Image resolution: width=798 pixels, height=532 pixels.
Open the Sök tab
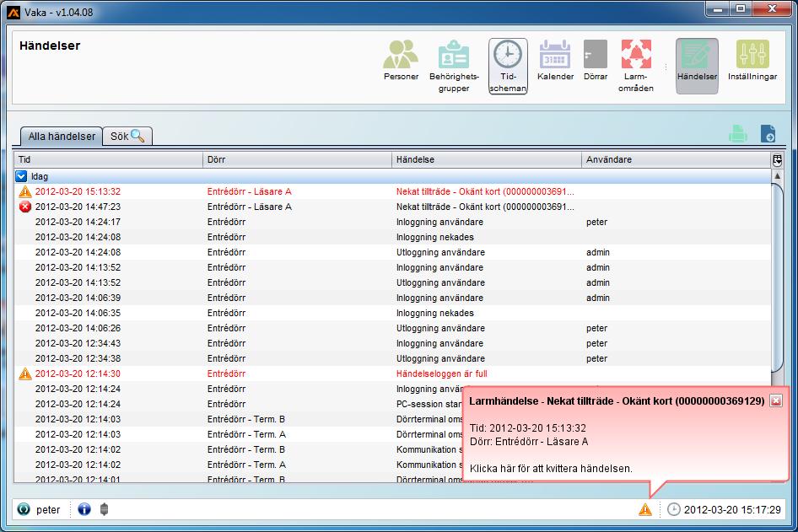tap(127, 137)
